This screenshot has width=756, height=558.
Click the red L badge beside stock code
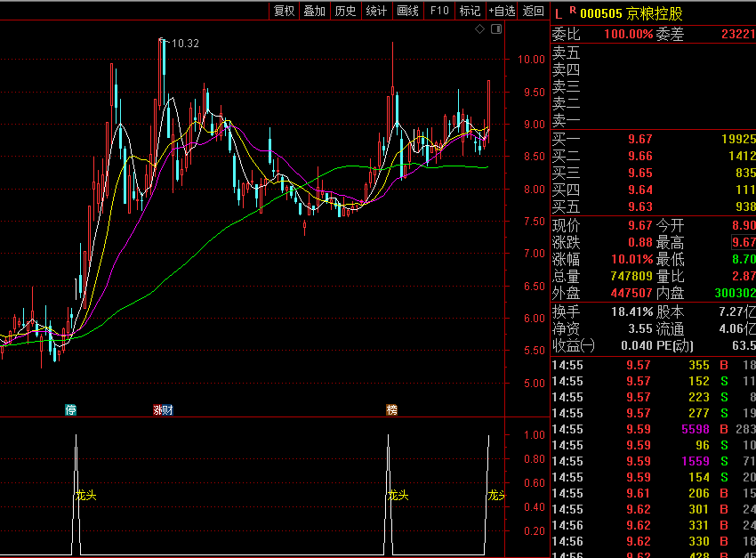pos(559,12)
